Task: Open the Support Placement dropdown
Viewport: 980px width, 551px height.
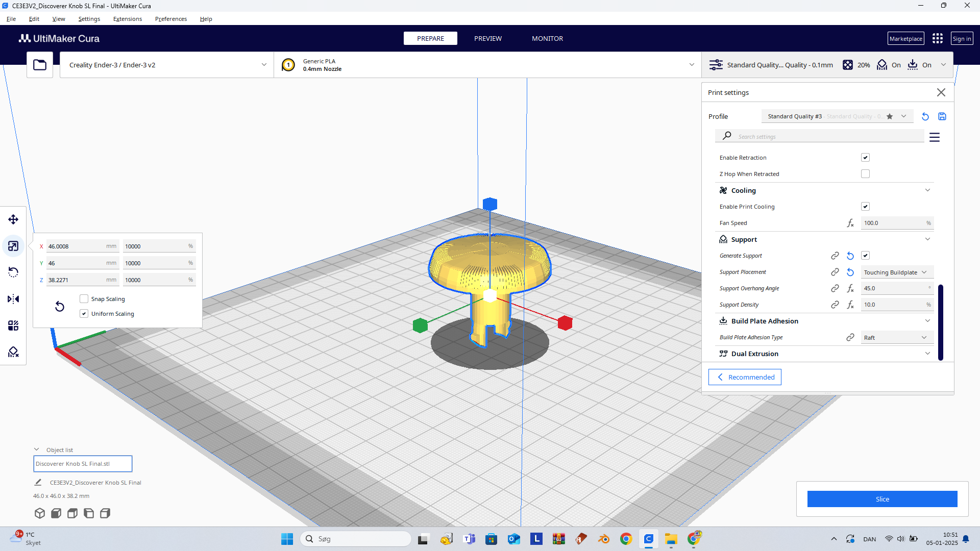Action: (897, 272)
